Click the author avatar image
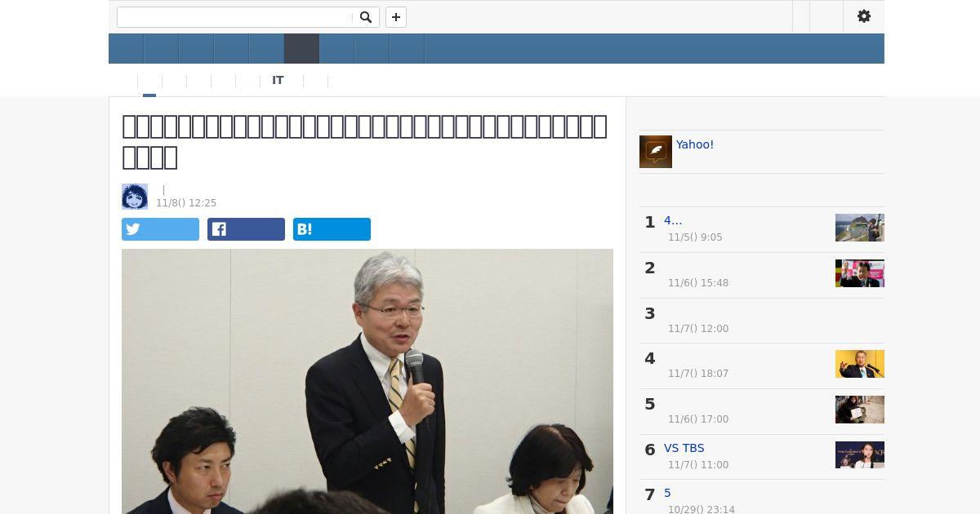Viewport: 980px width, 514px height. 135,197
